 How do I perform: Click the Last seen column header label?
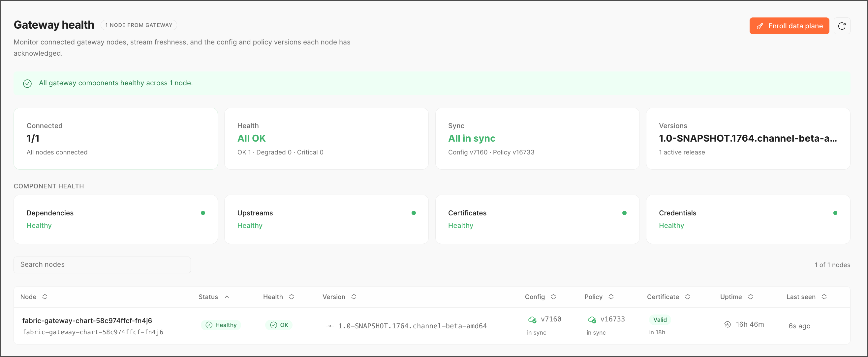pos(801,297)
